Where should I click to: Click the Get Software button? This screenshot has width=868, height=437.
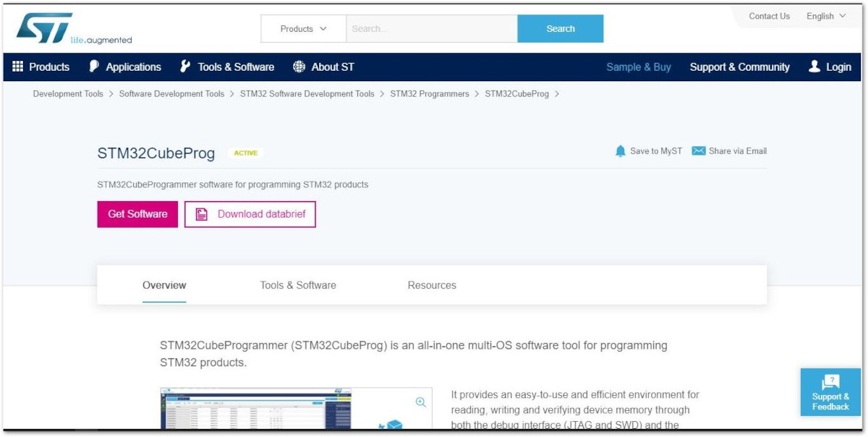tap(137, 214)
